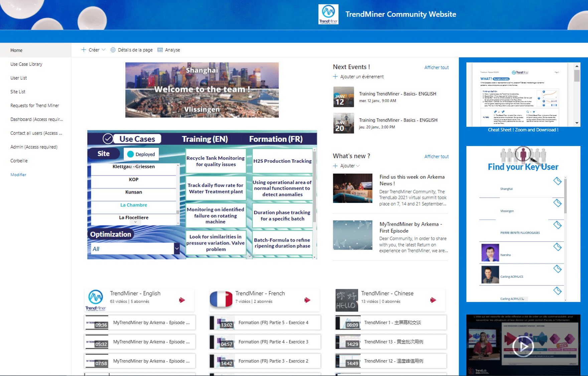Image resolution: width=588 pixels, height=376 pixels.
Task: Open Use Case Library in navigation
Action: click(26, 64)
